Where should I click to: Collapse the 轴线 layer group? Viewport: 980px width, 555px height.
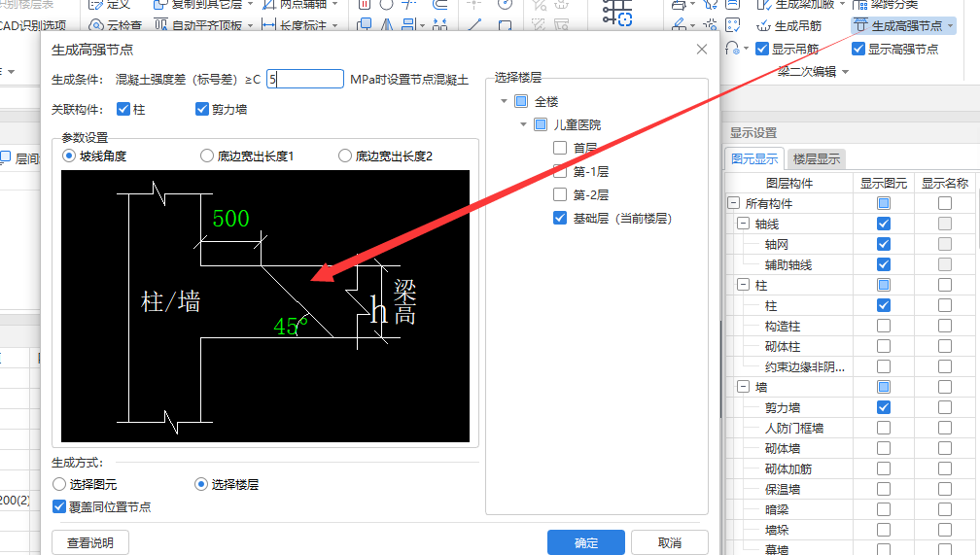(x=743, y=224)
